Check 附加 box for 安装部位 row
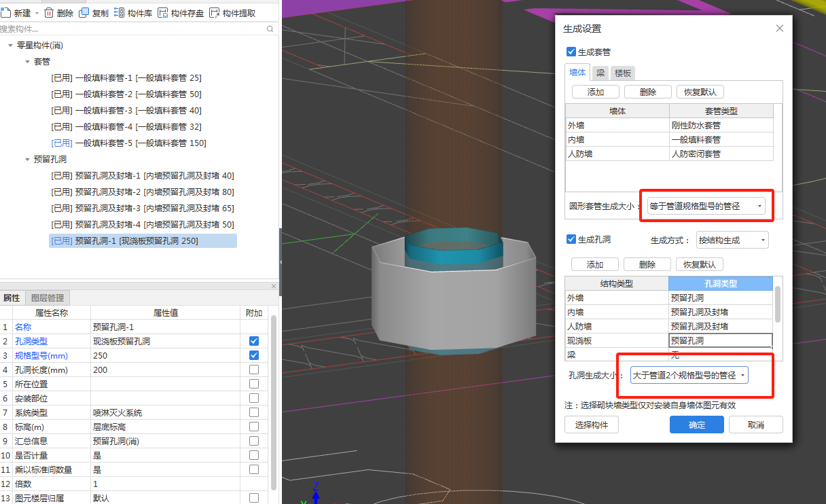The height and width of the screenshot is (504, 826). tap(254, 398)
